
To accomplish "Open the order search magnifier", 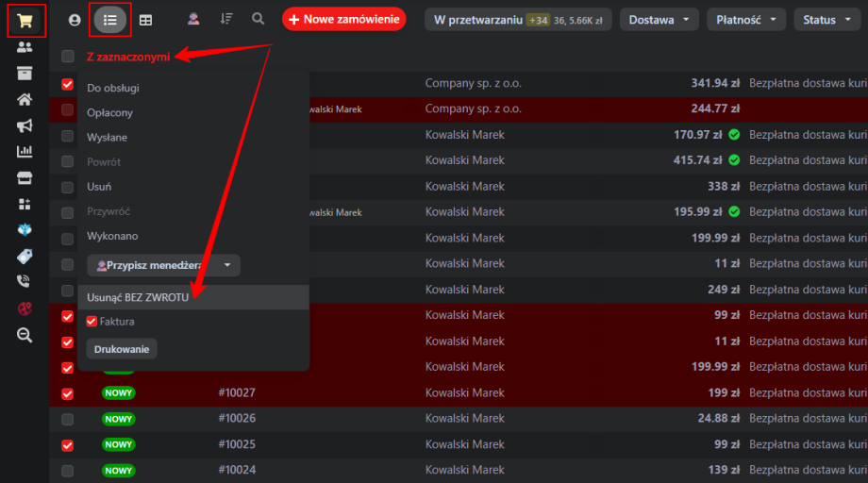I will point(258,19).
